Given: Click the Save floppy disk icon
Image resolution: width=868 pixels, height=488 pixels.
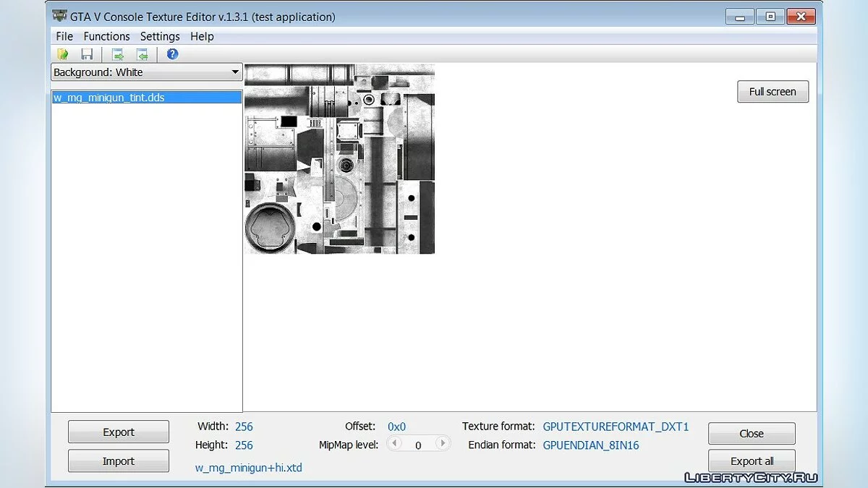Looking at the screenshot, I should 87,54.
